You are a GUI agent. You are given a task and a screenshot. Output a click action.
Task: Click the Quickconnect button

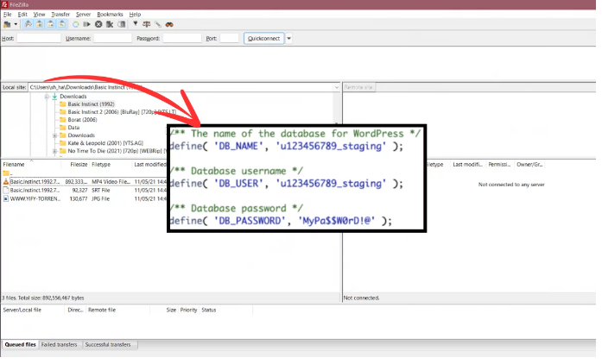[x=263, y=38]
